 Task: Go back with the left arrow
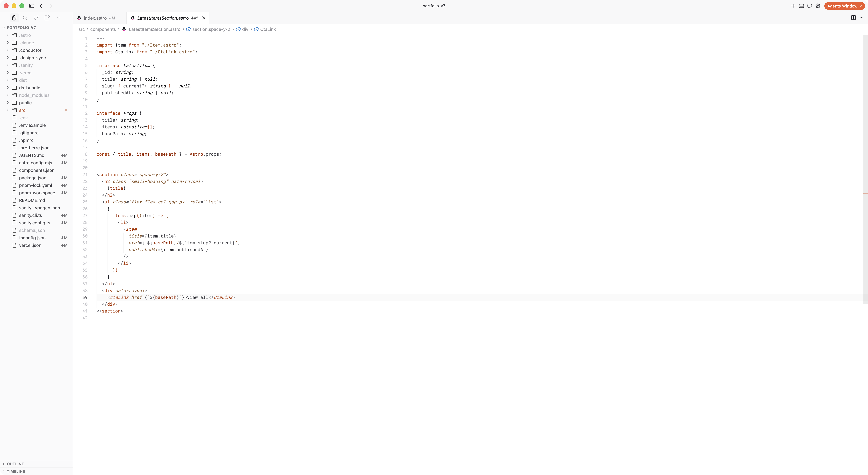[x=42, y=6]
